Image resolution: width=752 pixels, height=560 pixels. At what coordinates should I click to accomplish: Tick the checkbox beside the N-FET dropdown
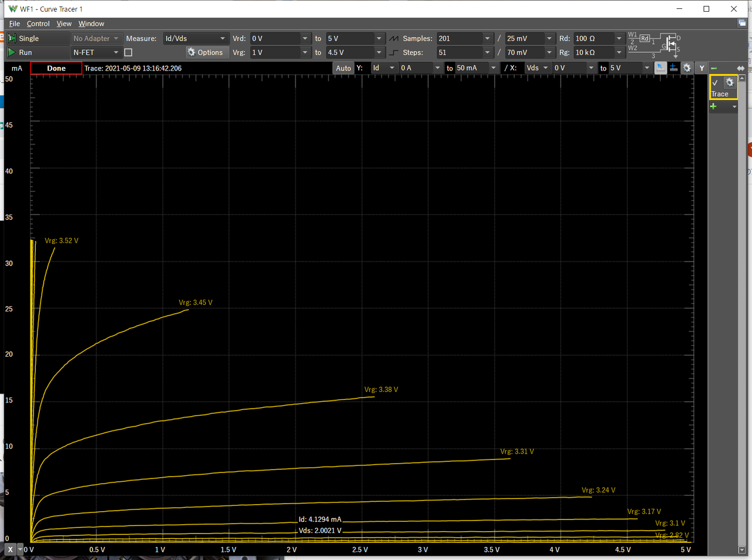tap(128, 52)
